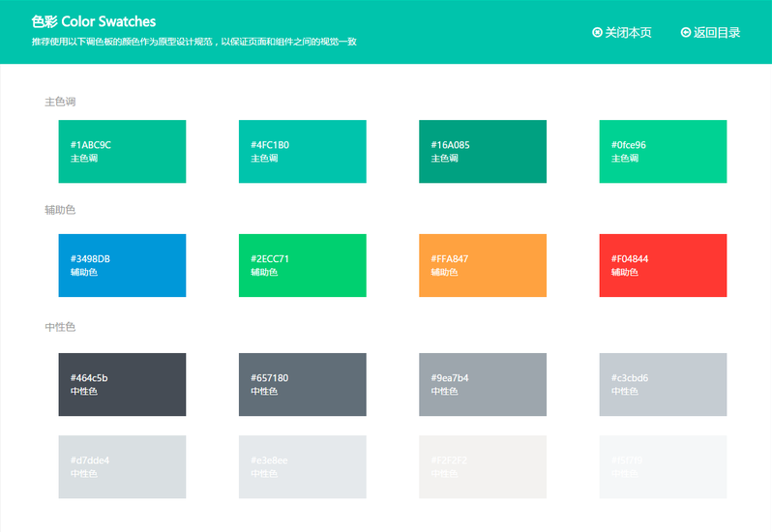772x532 pixels.
Task: Pick the #9ea7b4 neutral swatch
Action: pos(482,385)
